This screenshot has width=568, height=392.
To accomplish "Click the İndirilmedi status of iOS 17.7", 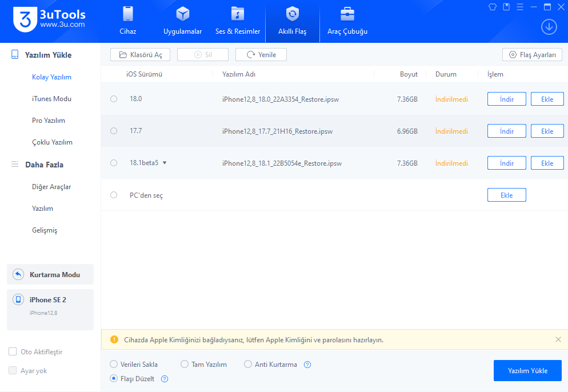I will (x=451, y=131).
